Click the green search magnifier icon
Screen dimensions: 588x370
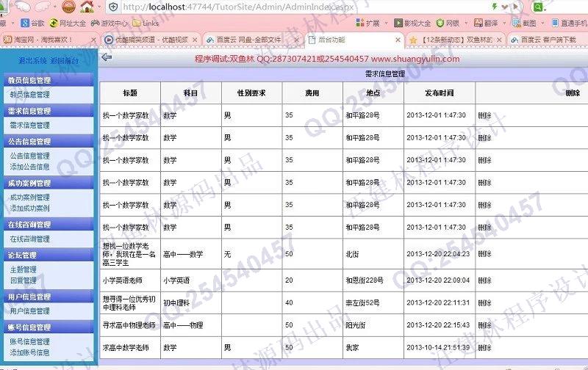point(538,7)
